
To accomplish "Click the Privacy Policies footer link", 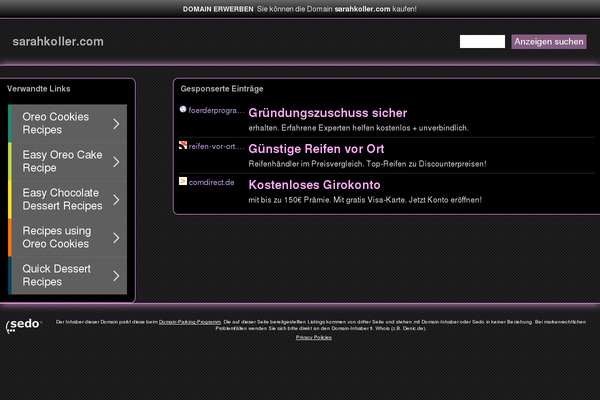I will click(314, 338).
